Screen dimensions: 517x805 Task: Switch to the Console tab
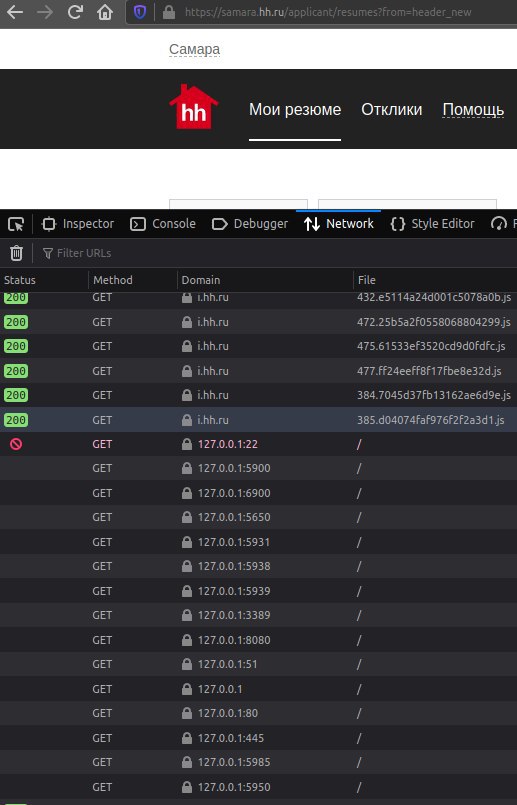163,224
